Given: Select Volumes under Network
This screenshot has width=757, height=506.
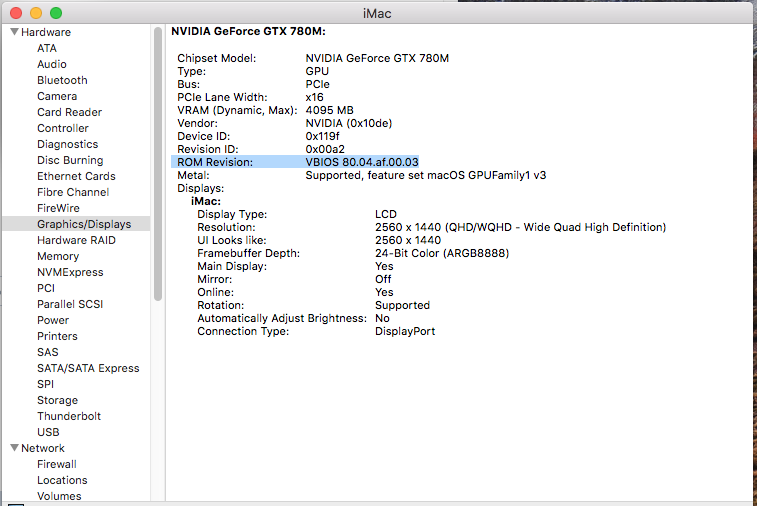Looking at the screenshot, I should click(x=59, y=496).
